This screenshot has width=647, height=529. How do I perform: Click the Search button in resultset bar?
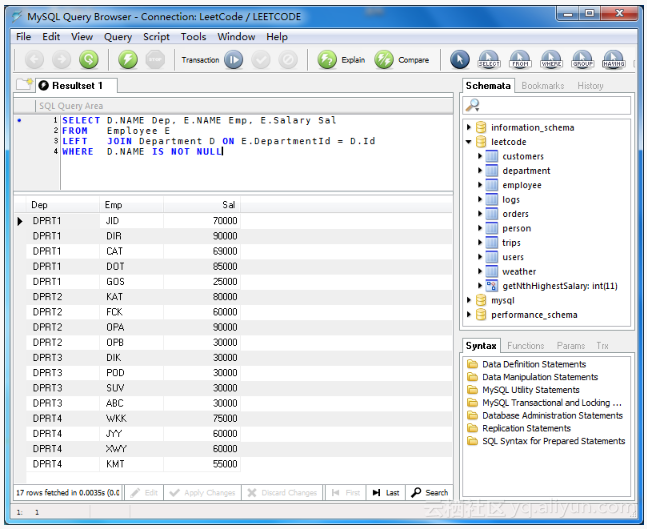[x=430, y=492]
